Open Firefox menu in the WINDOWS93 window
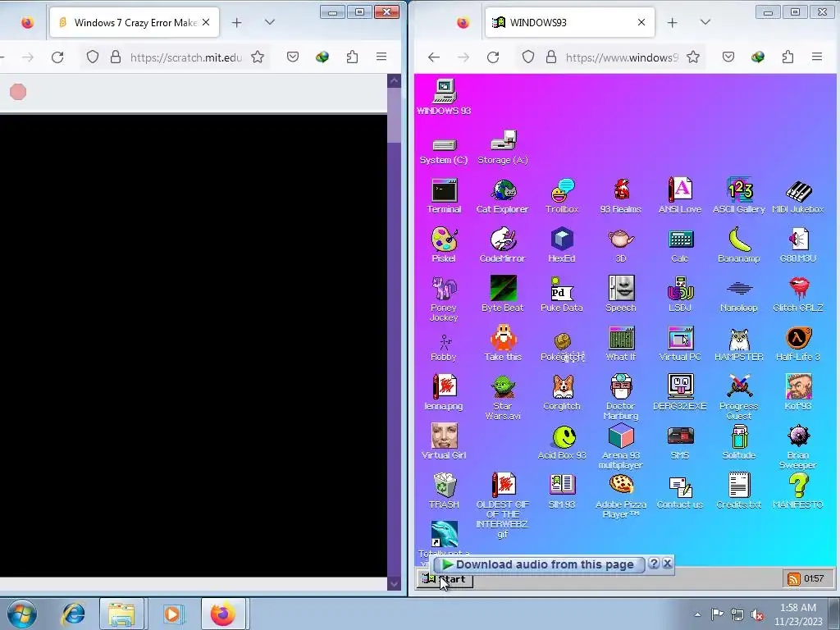This screenshot has height=630, width=840. [816, 57]
